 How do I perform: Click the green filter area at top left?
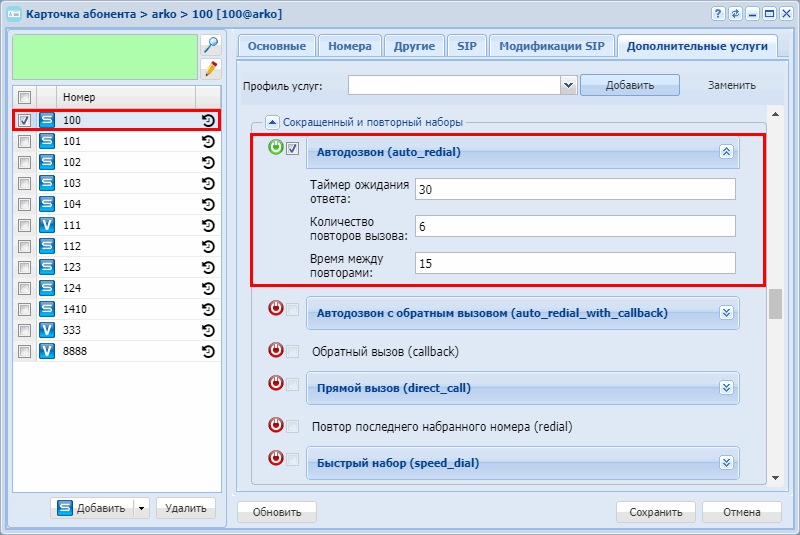[x=105, y=57]
